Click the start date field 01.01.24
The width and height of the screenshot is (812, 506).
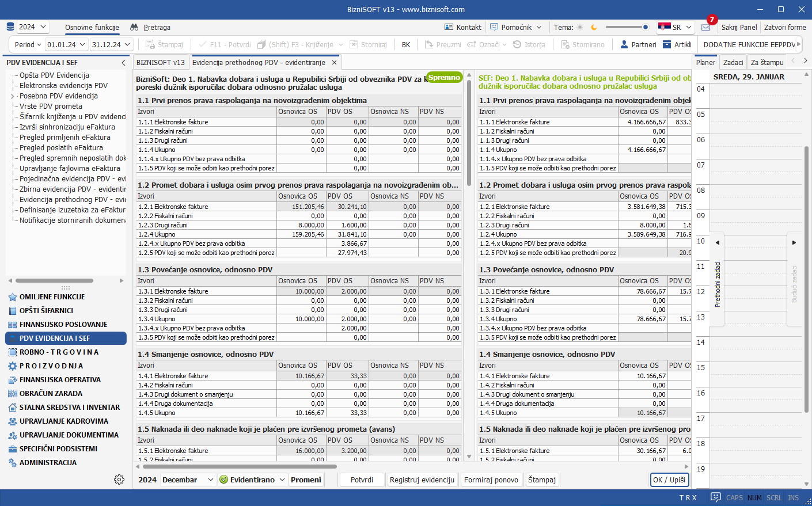click(x=62, y=44)
